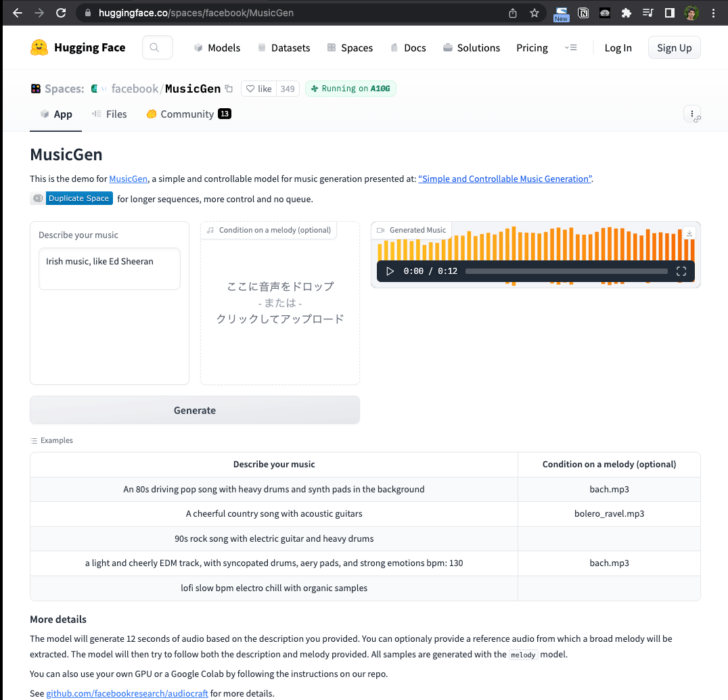Screen dimensions: 728x700
Task: Click the search box magnifier
Action: tap(155, 47)
